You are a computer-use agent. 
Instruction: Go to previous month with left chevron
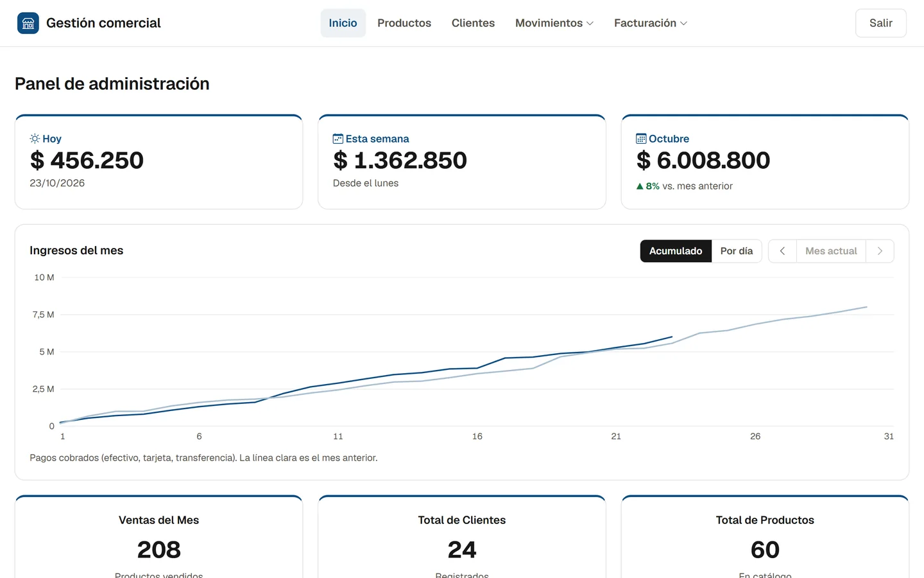pos(782,251)
